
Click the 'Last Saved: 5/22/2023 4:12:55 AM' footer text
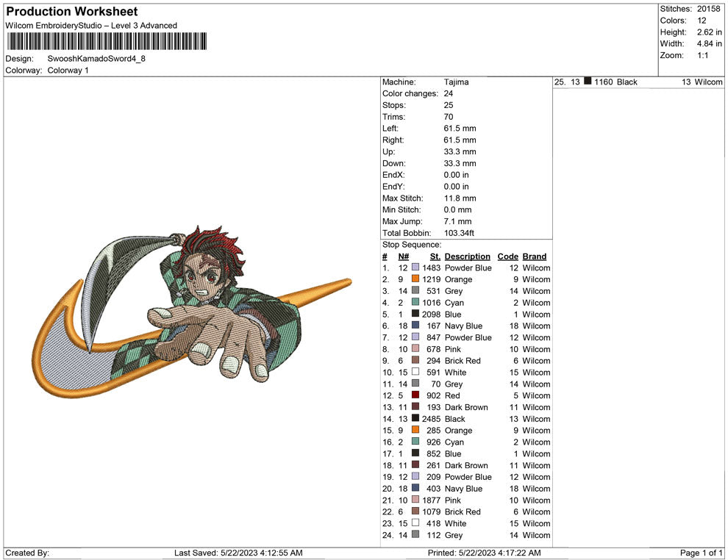point(238,553)
